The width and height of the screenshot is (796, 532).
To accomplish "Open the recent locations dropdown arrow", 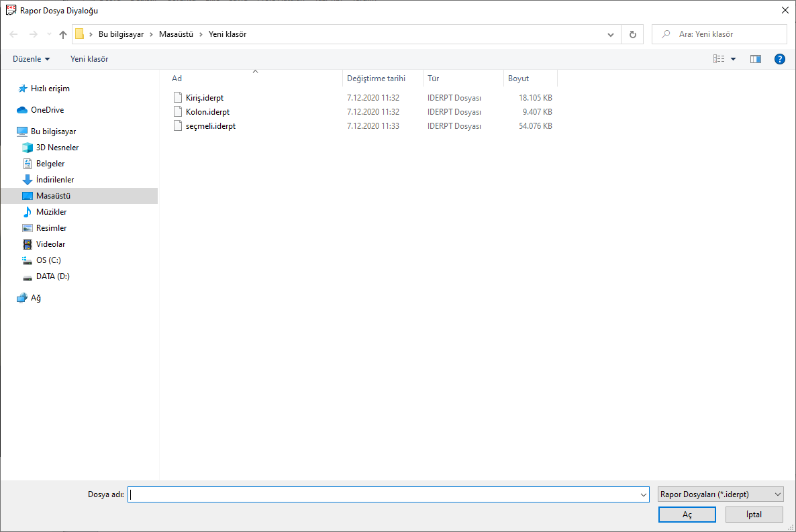I will tap(49, 34).
